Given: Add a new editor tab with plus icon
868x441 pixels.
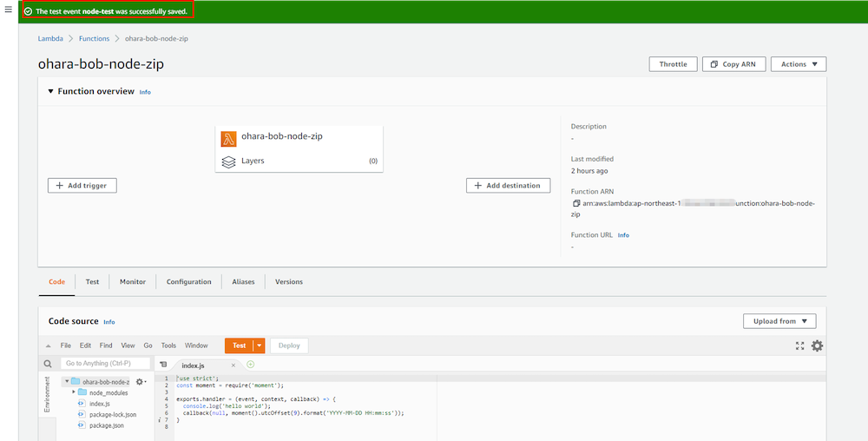Looking at the screenshot, I should point(251,365).
